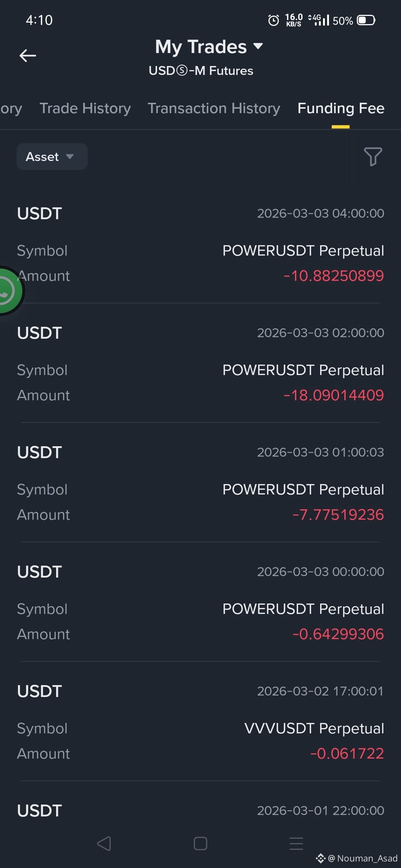Switch to the Trade History tab
The width and height of the screenshot is (401, 868).
pyautogui.click(x=85, y=108)
